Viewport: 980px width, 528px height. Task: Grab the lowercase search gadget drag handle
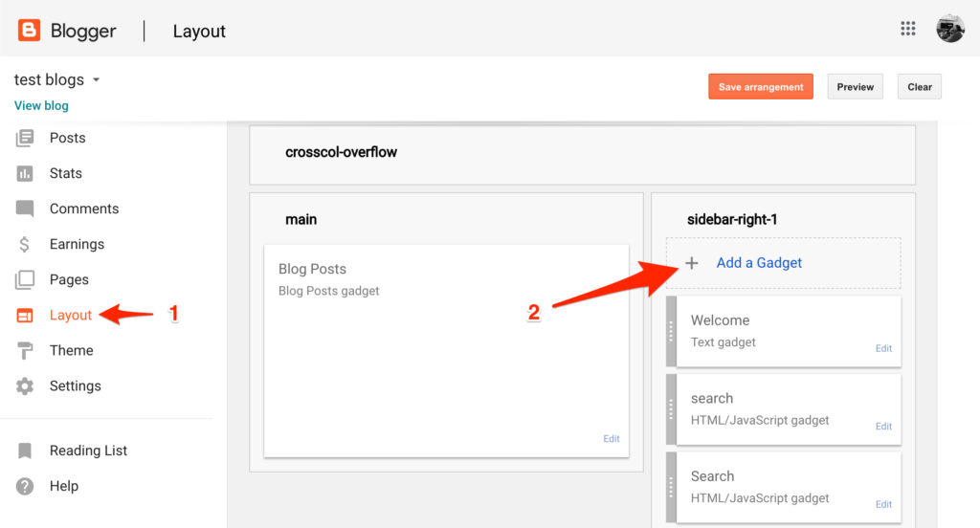[671, 409]
